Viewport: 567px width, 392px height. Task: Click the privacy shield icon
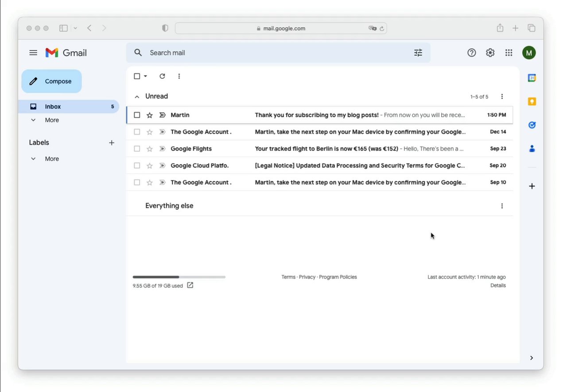click(x=165, y=28)
